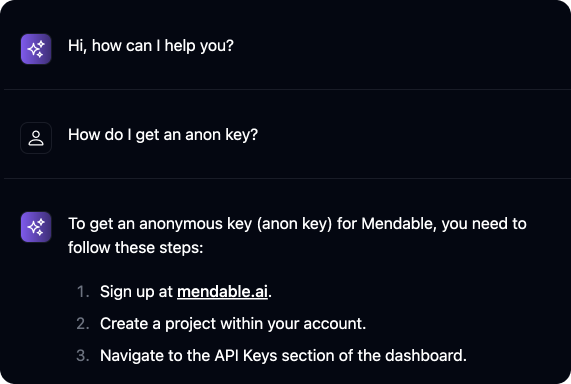Click the divider line below the user question
The height and width of the screenshot is (384, 571).
(287, 179)
